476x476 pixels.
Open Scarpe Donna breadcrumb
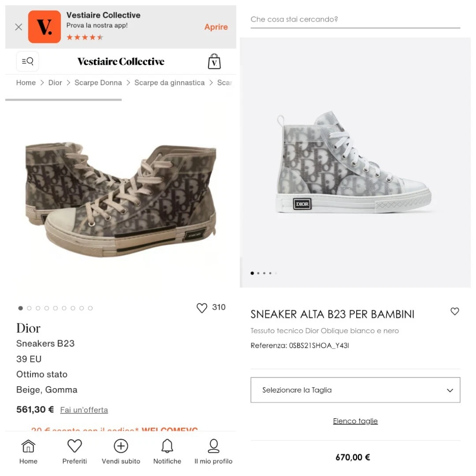point(98,82)
